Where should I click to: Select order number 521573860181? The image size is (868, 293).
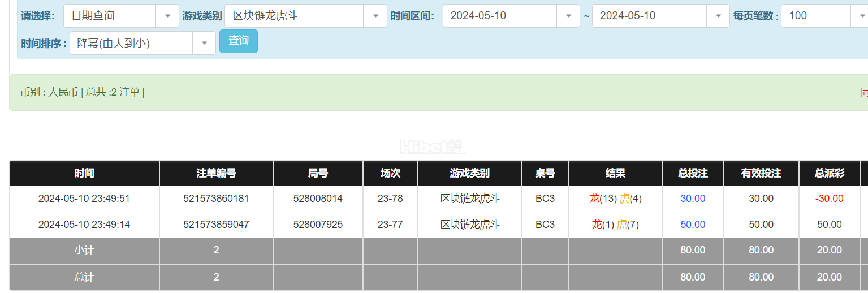(216, 199)
